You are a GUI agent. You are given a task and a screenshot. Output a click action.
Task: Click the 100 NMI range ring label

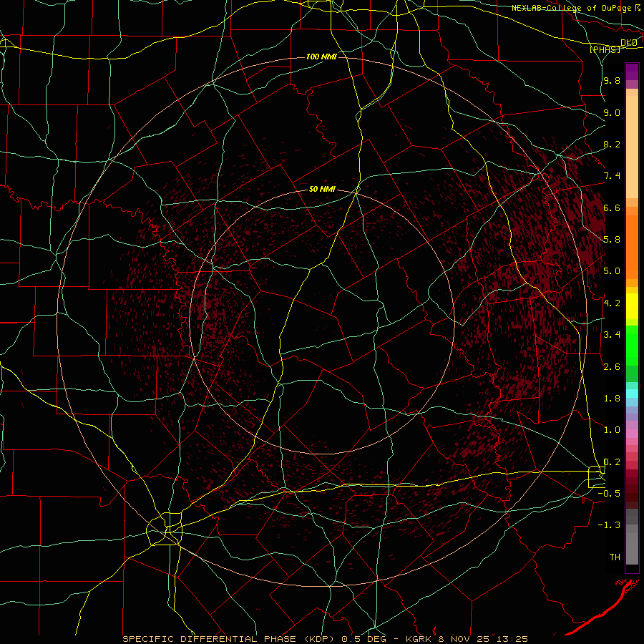coord(321,57)
